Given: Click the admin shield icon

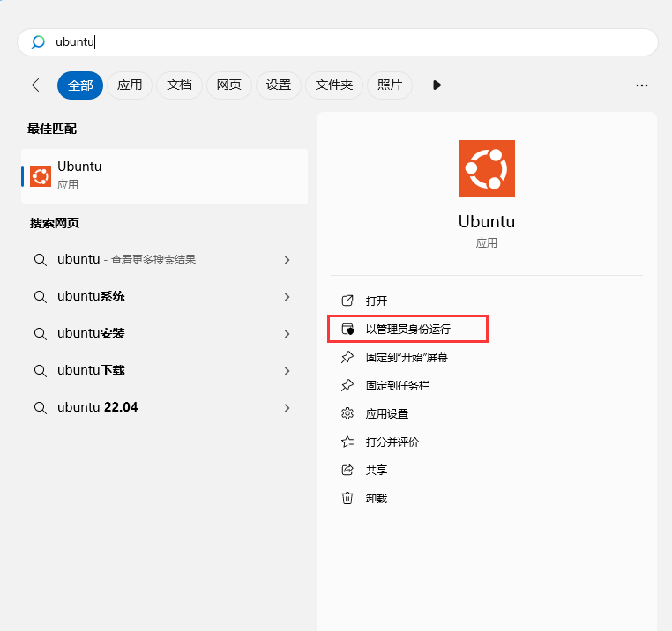Looking at the screenshot, I should click(x=347, y=329).
